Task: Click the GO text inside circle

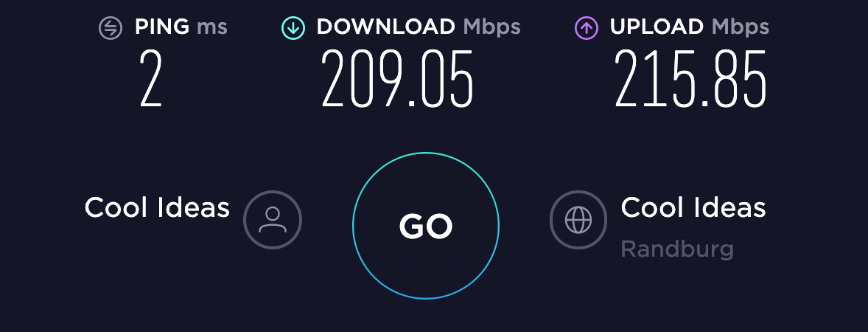Action: [x=426, y=226]
